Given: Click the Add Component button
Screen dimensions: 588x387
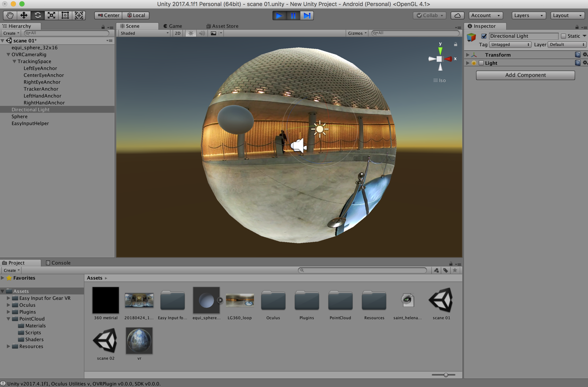Looking at the screenshot, I should point(525,75).
